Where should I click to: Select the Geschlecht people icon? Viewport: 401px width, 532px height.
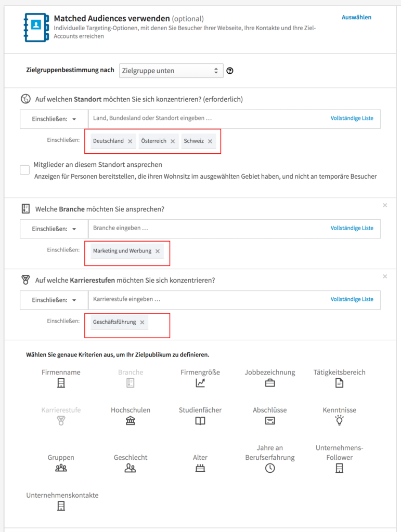pyautogui.click(x=131, y=468)
